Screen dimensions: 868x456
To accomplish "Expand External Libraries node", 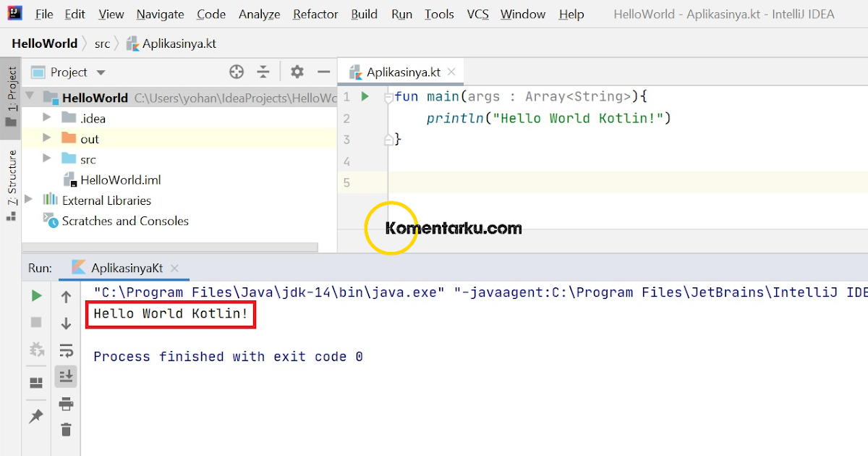I will tap(29, 200).
